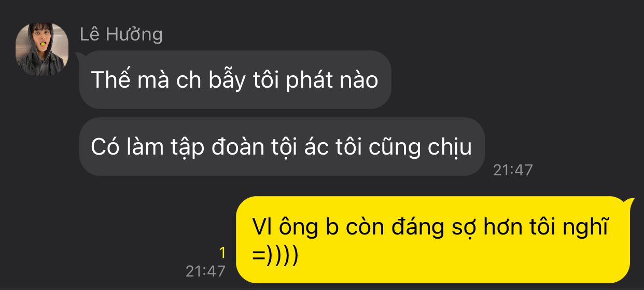Select the yellow outgoing message bubble
The height and width of the screenshot is (290, 644).
tap(433, 240)
